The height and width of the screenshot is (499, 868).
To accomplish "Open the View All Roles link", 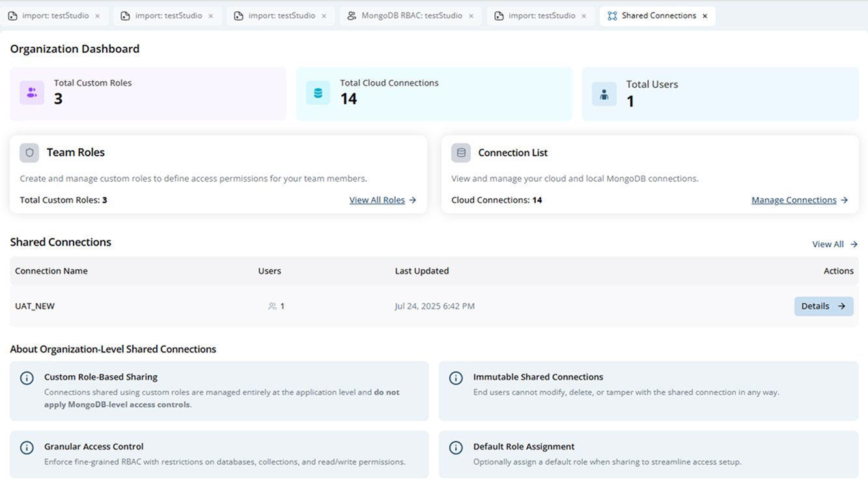I will coord(377,200).
